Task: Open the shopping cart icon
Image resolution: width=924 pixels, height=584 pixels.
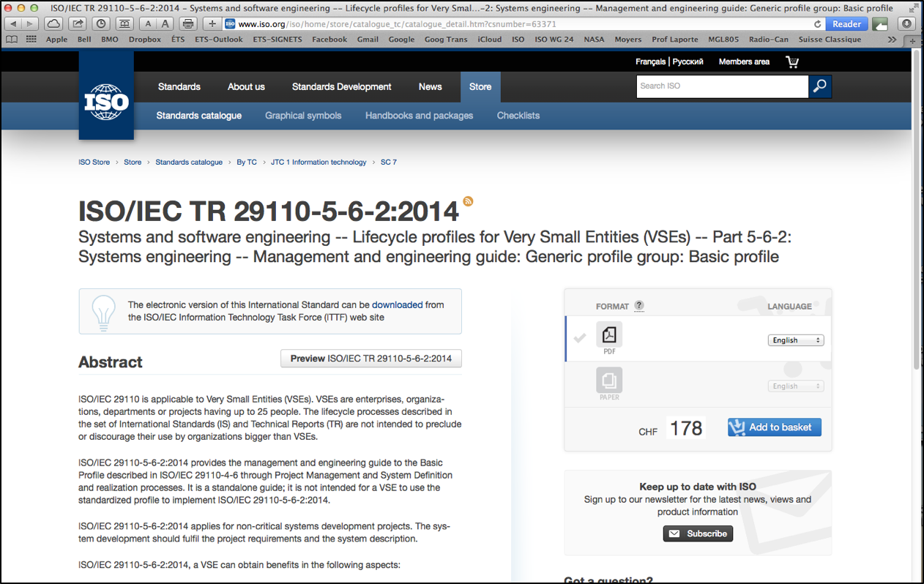Action: coord(792,62)
